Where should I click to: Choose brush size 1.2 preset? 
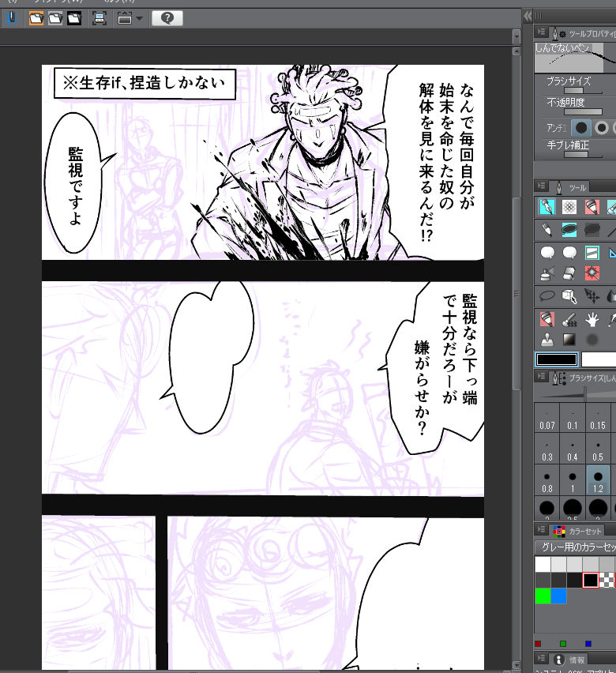click(598, 480)
